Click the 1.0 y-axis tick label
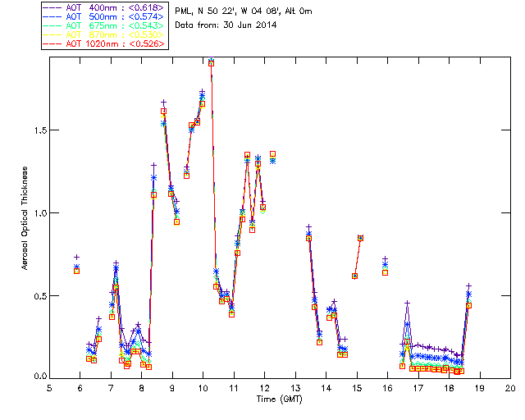Screen dimensions: 525x420 [36, 212]
